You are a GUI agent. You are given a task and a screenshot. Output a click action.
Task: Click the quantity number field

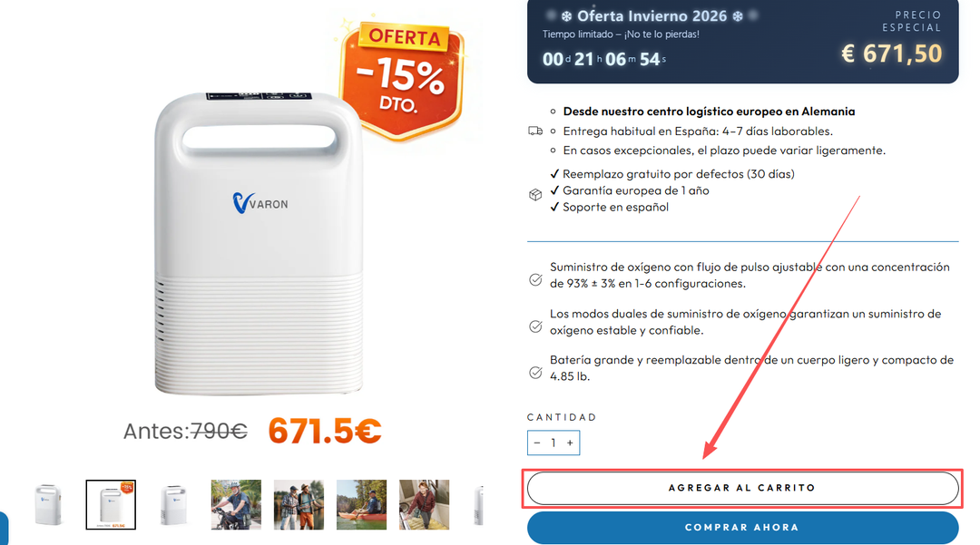tap(554, 443)
